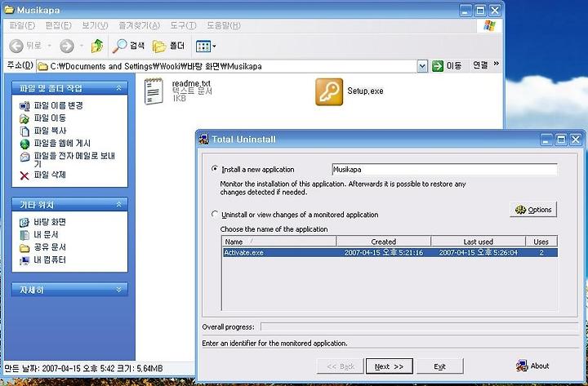Click the << Back button
Image resolution: width=588 pixels, height=386 pixels.
pos(340,366)
